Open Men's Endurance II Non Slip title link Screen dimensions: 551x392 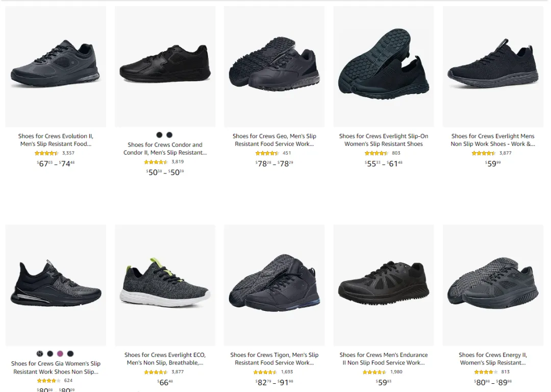(x=383, y=359)
